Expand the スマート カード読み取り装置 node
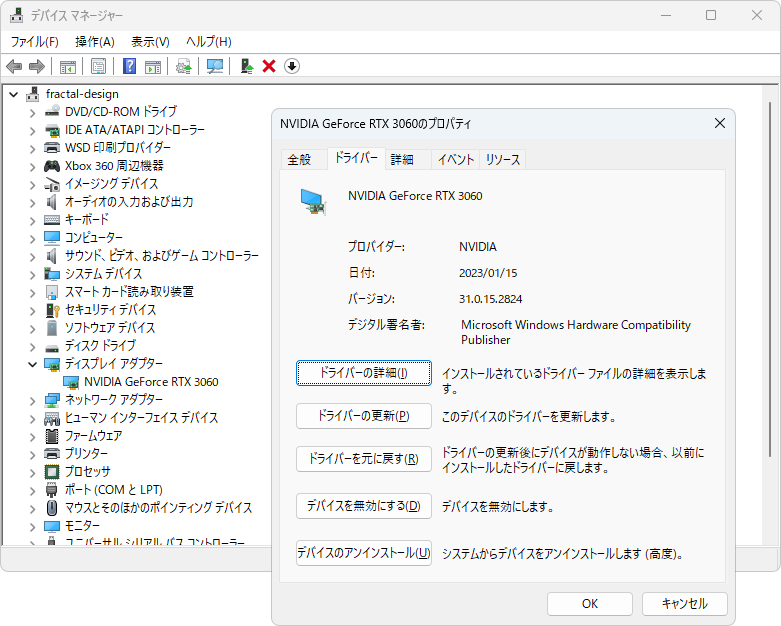781x626 pixels. (32, 293)
